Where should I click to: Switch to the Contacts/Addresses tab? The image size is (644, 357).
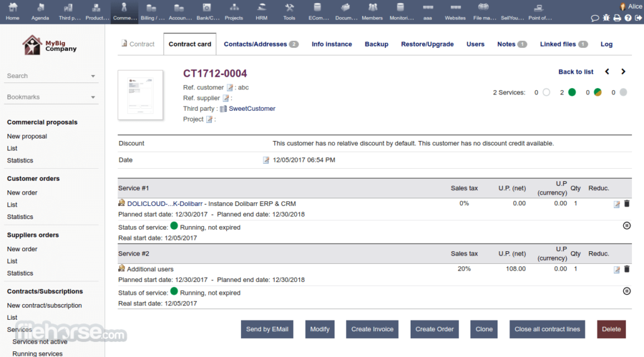click(x=260, y=44)
